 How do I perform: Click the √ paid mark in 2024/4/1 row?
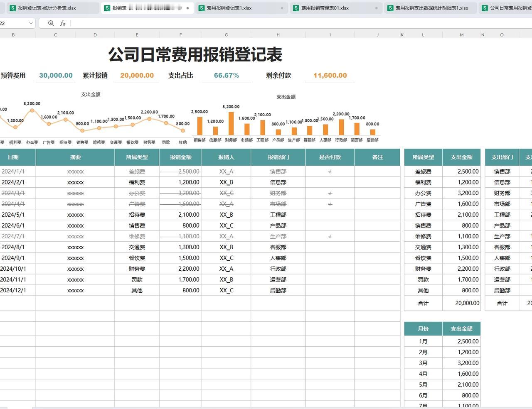pos(330,204)
